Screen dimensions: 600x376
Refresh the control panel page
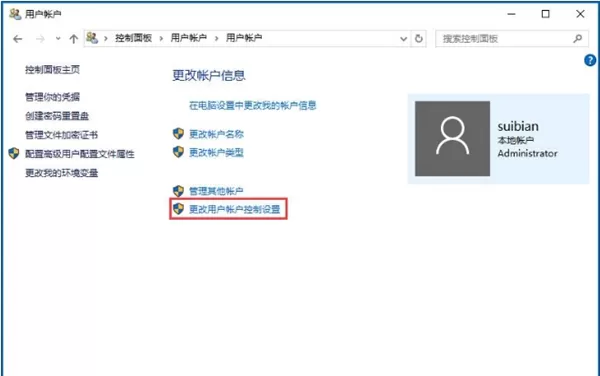(419, 39)
